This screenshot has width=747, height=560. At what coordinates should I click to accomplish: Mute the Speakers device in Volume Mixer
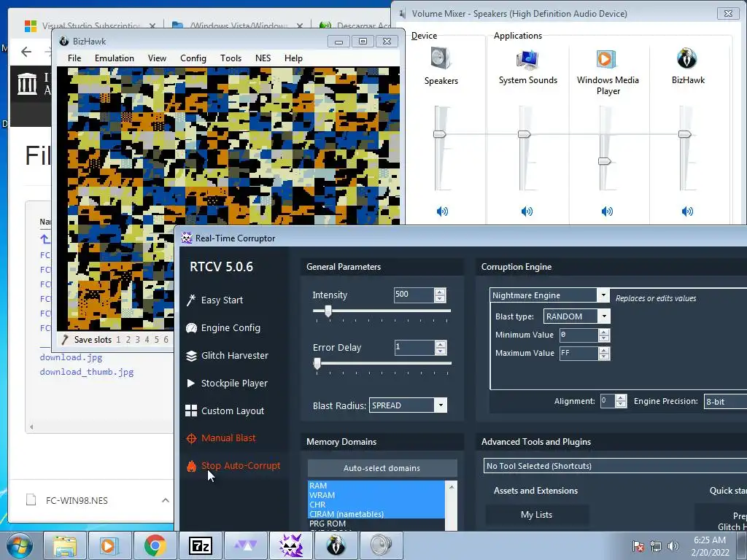tap(442, 211)
